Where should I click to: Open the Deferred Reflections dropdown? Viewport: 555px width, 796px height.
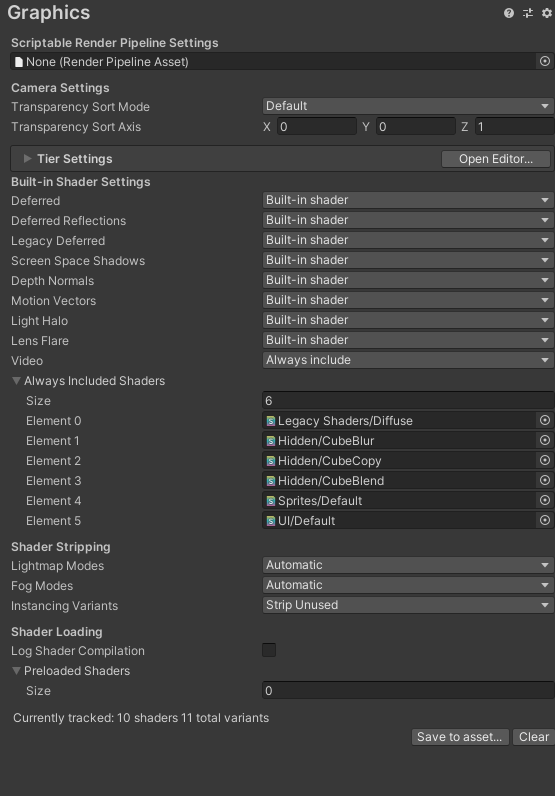408,220
